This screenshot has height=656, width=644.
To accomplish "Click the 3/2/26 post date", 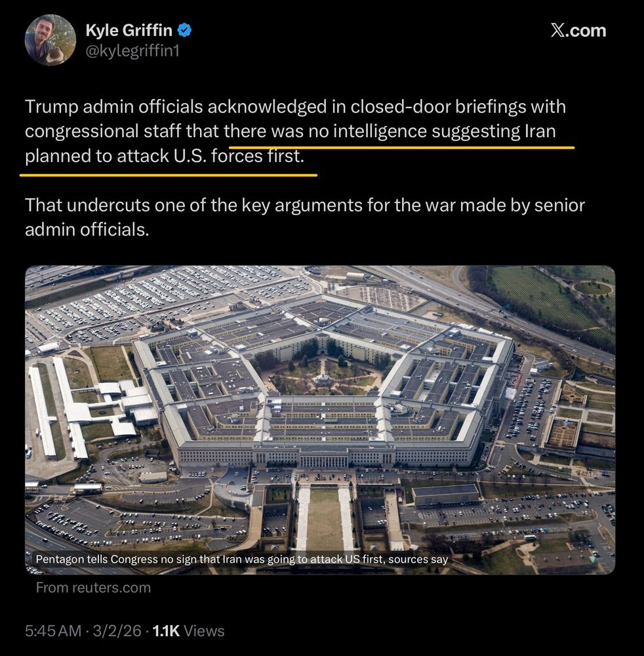I will [x=117, y=631].
